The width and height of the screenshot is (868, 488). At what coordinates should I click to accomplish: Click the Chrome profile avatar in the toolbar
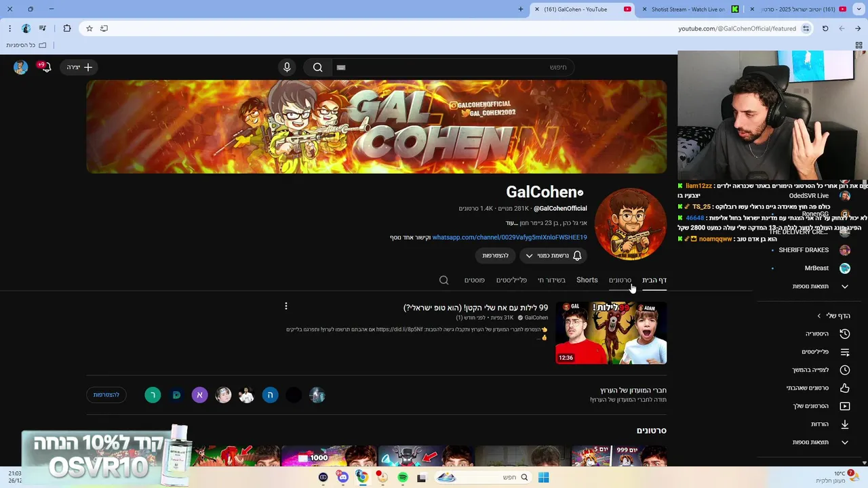click(26, 28)
